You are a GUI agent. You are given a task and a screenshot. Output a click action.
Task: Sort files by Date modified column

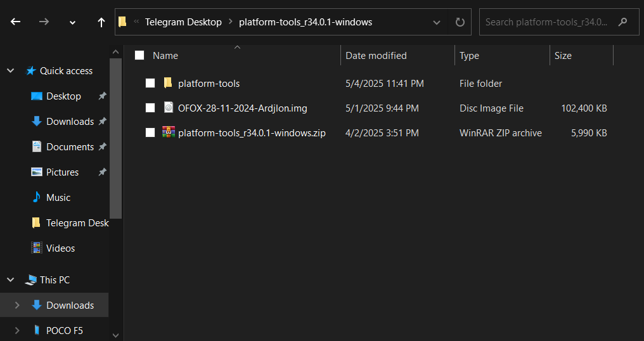[376, 56]
